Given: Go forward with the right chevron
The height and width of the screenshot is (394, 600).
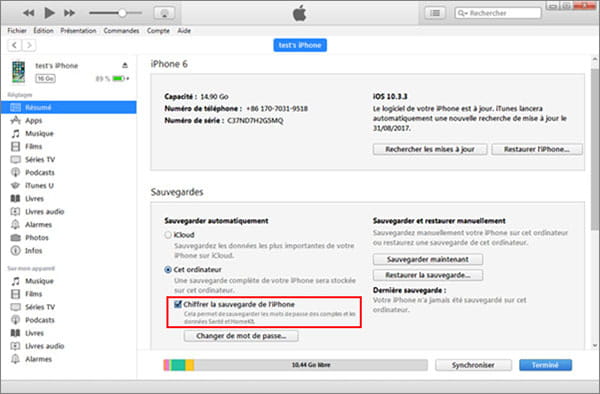Looking at the screenshot, I should [x=29, y=45].
